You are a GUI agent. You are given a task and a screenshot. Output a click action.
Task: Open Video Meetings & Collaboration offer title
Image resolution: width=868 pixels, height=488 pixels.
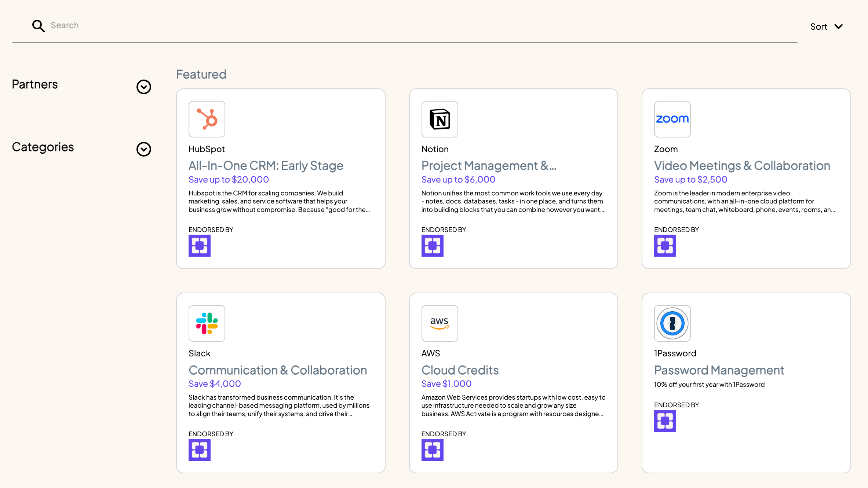[742, 166]
